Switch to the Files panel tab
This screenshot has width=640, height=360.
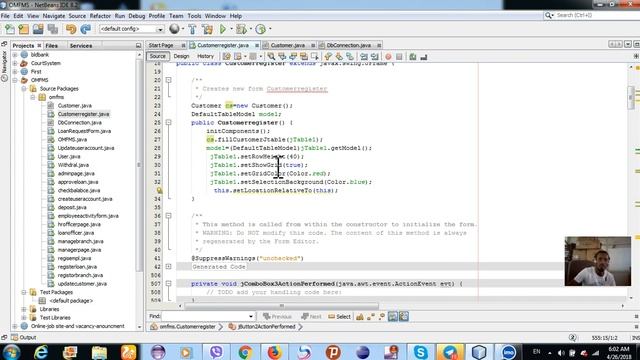pyautogui.click(x=51, y=46)
